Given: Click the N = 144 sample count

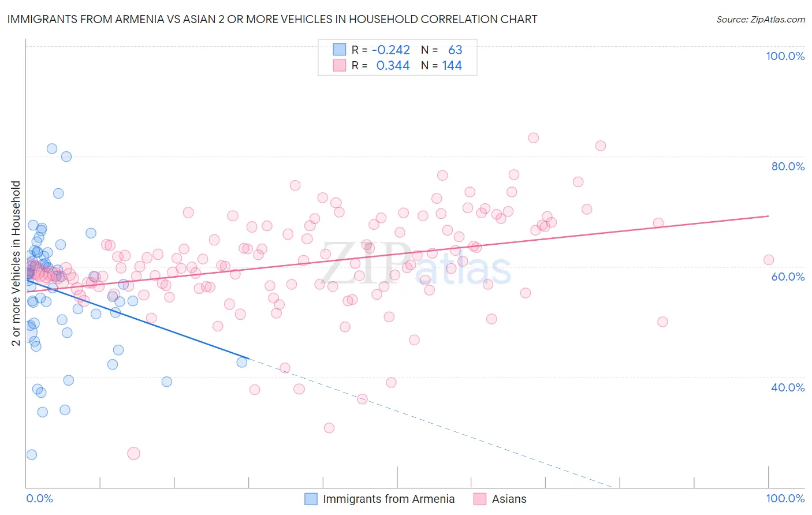Looking at the screenshot, I should [441, 65].
